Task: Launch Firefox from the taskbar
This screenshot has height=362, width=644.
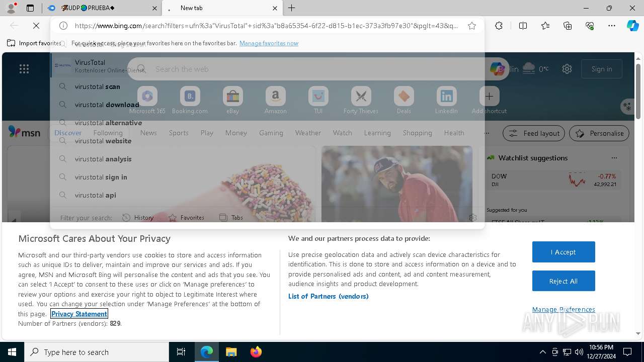Action: point(256,352)
